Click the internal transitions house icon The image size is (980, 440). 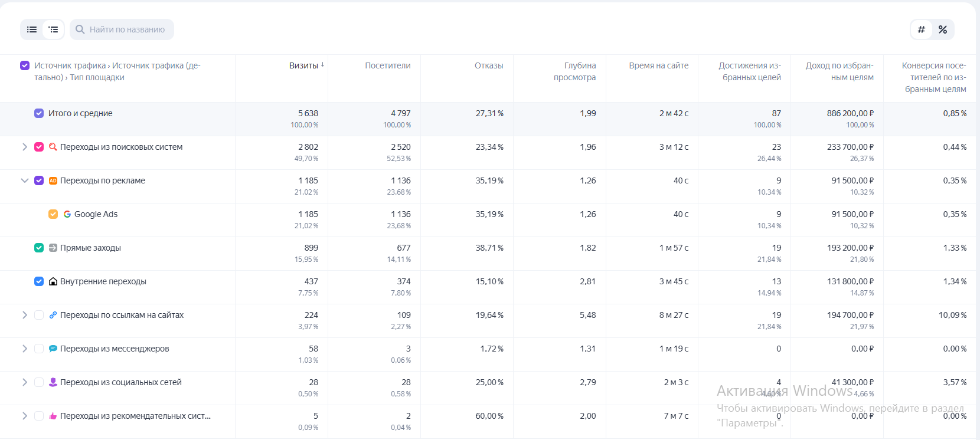[x=53, y=281]
